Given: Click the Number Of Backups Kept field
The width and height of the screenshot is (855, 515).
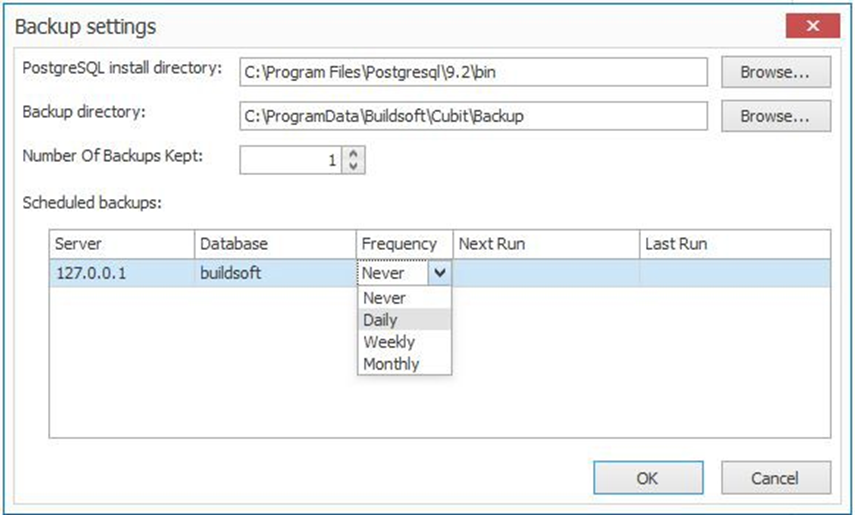Looking at the screenshot, I should [x=291, y=160].
